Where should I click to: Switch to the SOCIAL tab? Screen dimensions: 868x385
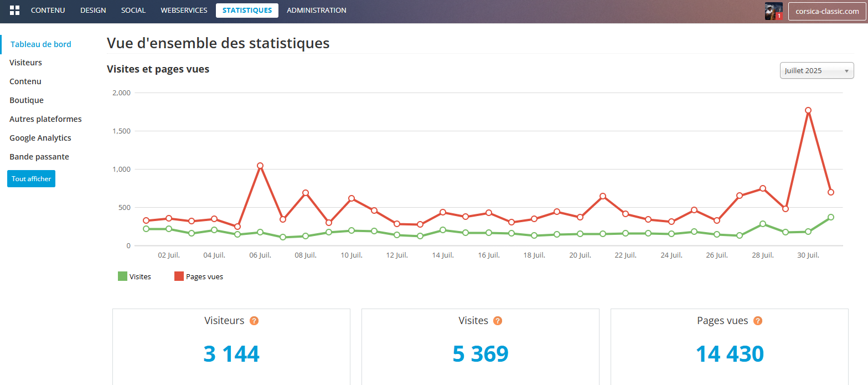click(x=133, y=11)
